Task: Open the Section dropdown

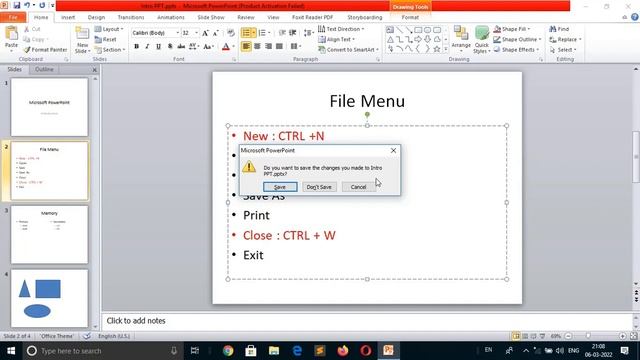Action: (x=110, y=49)
